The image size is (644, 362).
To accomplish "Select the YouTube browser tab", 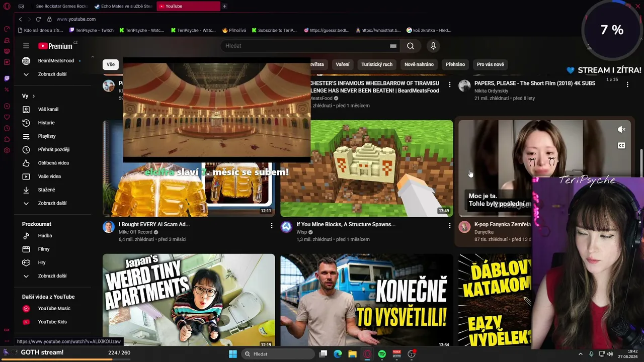I will 188,6.
